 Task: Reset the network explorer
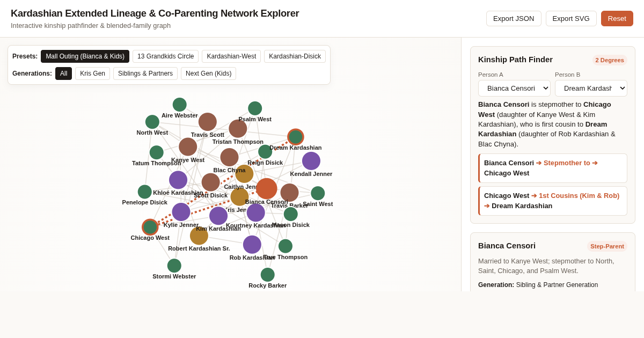pyautogui.click(x=617, y=18)
